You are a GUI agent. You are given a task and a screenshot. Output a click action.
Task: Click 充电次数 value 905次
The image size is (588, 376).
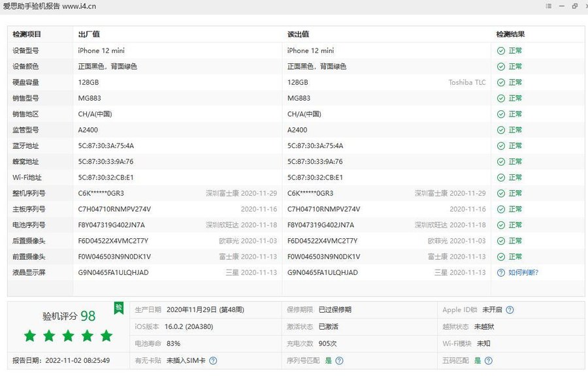(327, 343)
